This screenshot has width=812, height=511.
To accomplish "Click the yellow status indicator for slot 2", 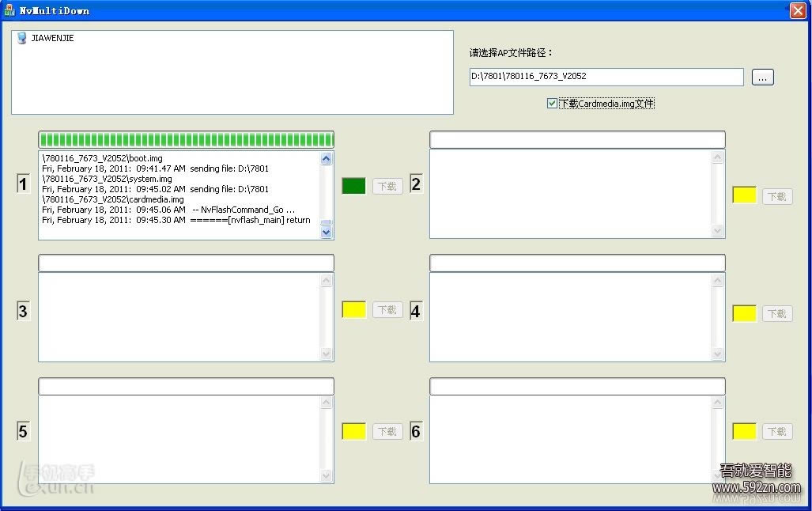I will (744, 195).
